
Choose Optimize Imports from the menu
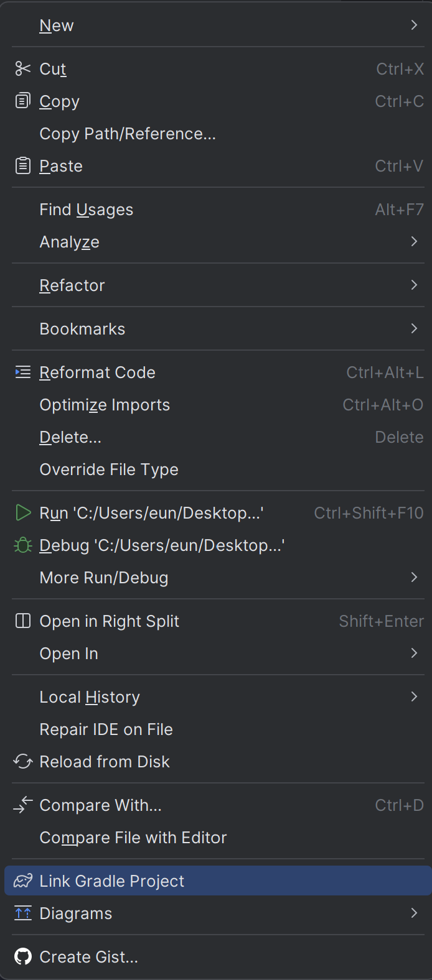click(105, 405)
